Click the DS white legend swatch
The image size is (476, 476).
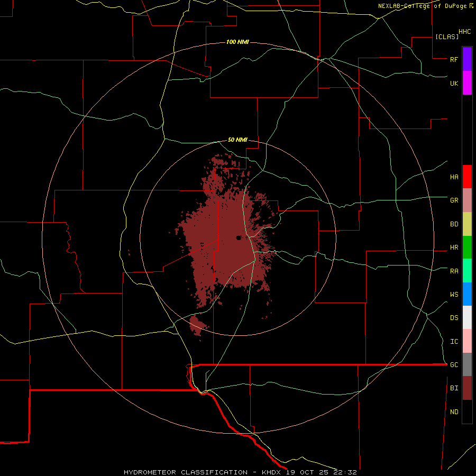pos(467,317)
